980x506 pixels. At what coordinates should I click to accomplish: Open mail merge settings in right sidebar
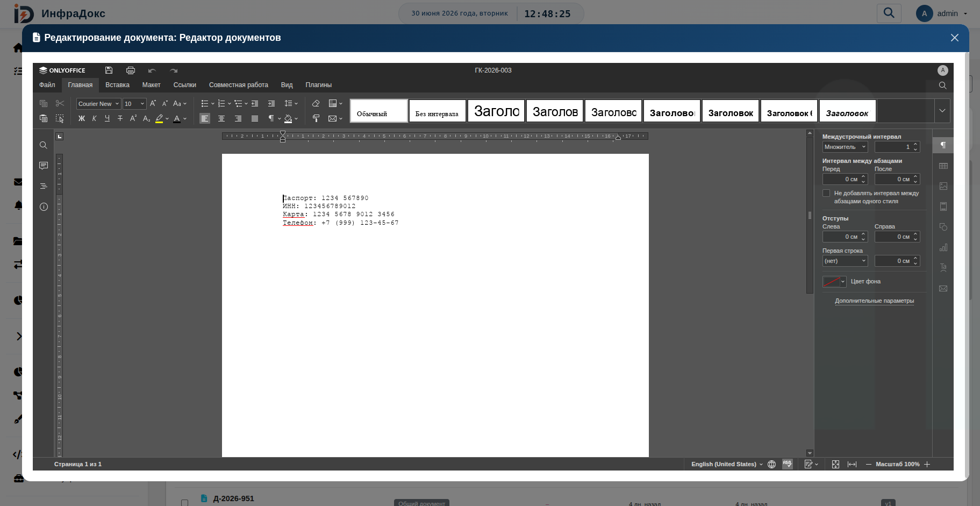943,288
